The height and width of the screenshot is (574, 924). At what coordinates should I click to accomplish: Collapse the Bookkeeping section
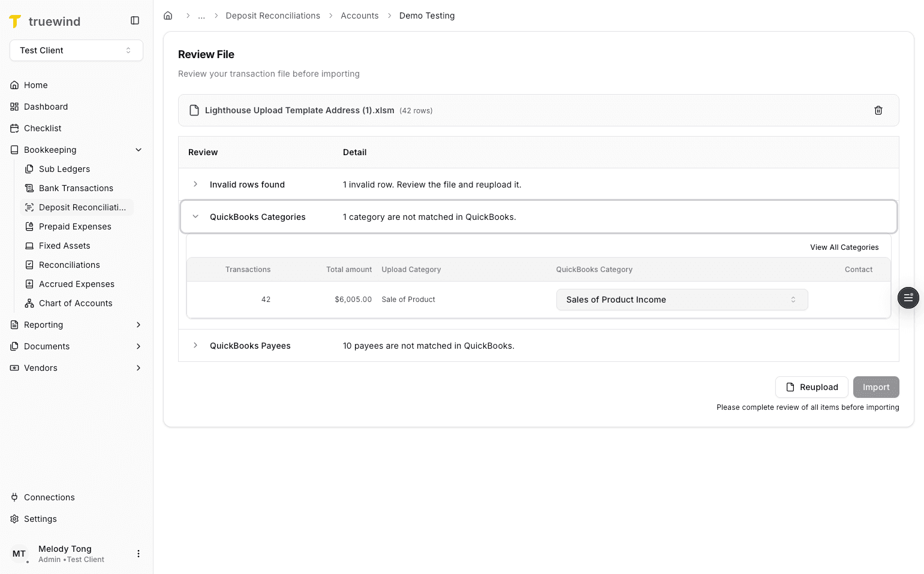(x=139, y=150)
